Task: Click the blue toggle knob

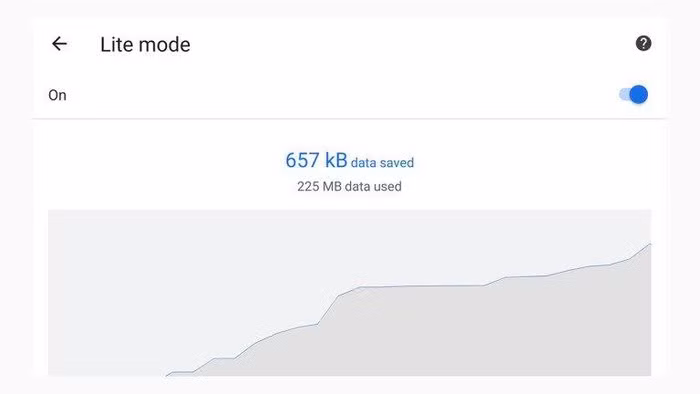Action: 638,95
